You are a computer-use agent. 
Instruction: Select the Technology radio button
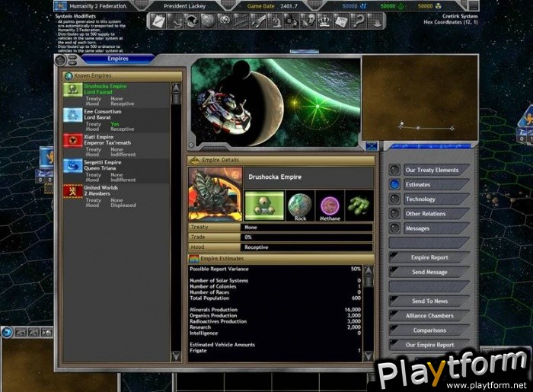coord(394,199)
